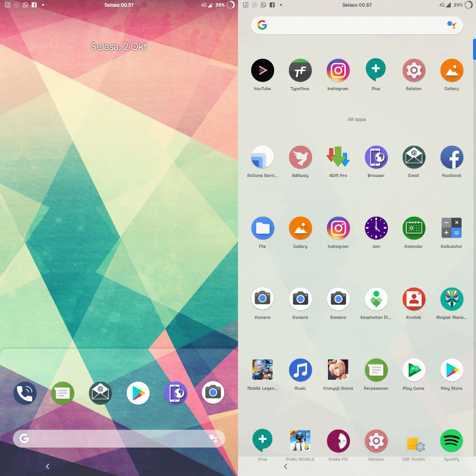Image resolution: width=476 pixels, height=476 pixels.
Task: Tap the search field at the top of the app drawer
Action: pos(357,25)
